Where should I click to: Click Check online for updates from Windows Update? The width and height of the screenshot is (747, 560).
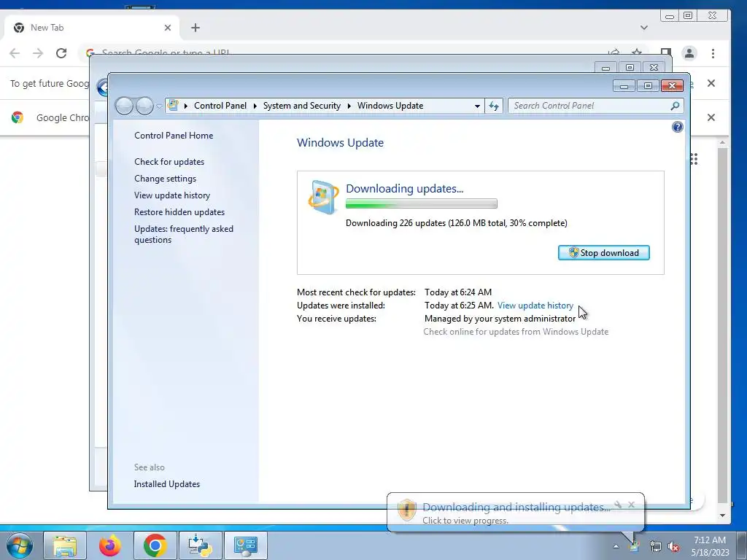click(516, 332)
